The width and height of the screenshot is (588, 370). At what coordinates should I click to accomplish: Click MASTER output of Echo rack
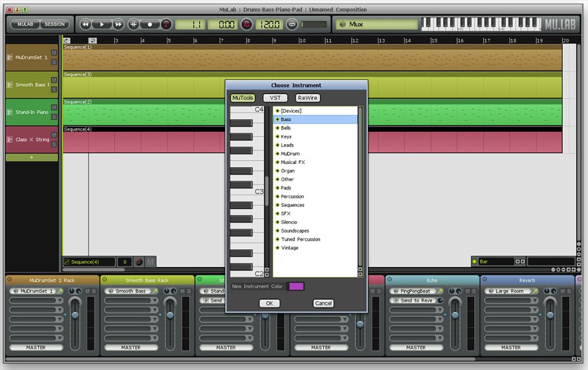[416, 348]
